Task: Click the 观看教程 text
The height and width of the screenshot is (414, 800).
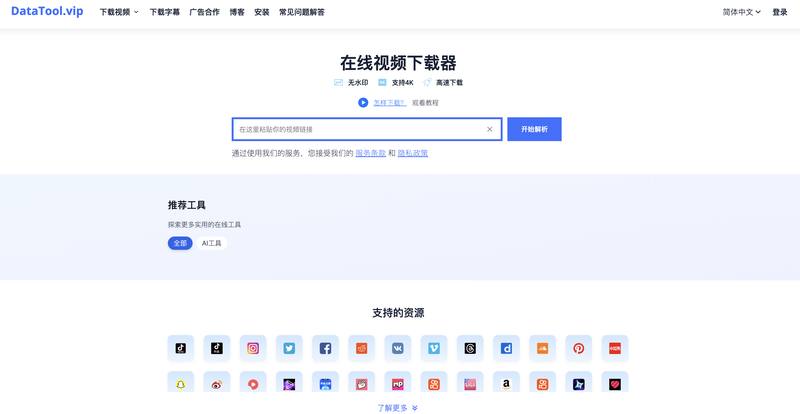Action: click(426, 103)
